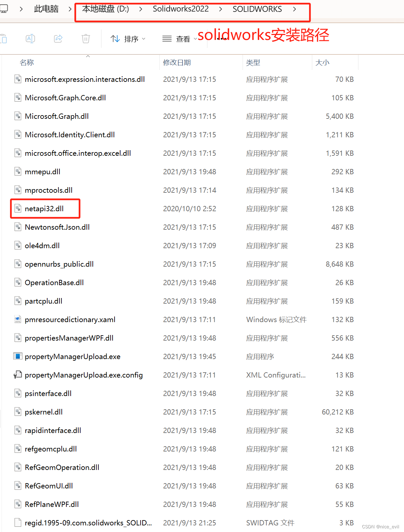This screenshot has height=532, width=404.
Task: Sort by 名称 column header
Action: click(x=27, y=63)
